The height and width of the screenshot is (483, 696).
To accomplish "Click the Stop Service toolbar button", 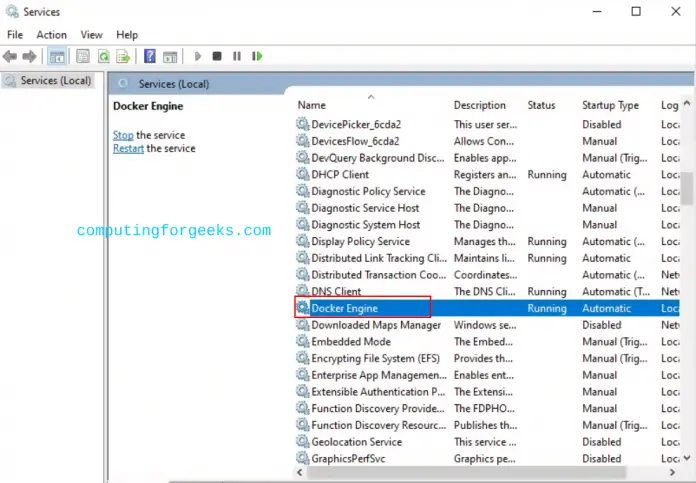I will click(217, 57).
